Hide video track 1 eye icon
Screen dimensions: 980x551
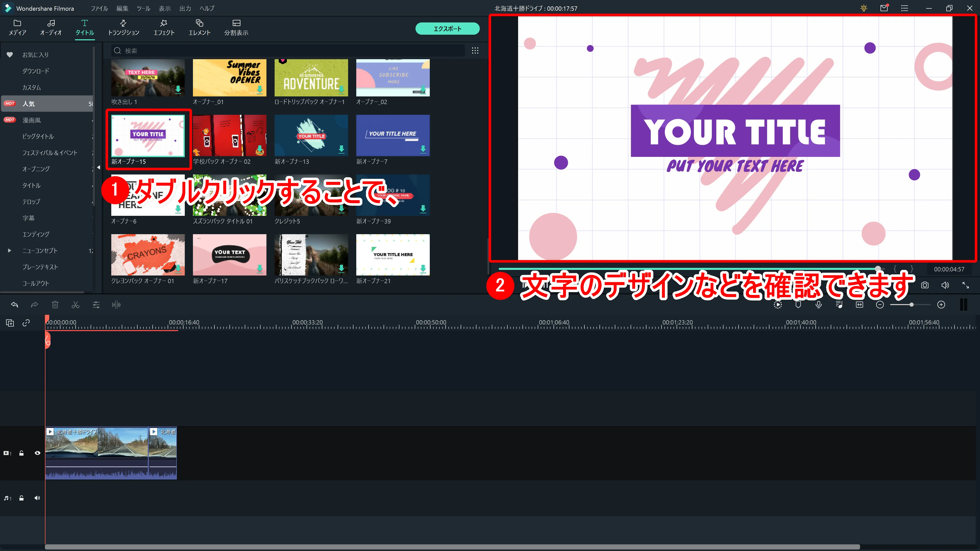[x=37, y=453]
